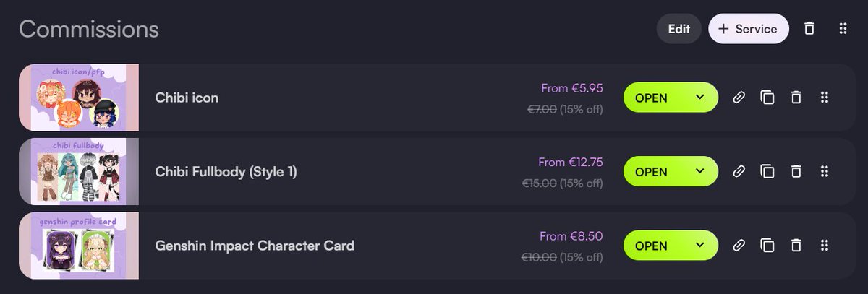Viewport: 868px width, 294px height.
Task: Delete the Chibi icon service
Action: point(796,98)
